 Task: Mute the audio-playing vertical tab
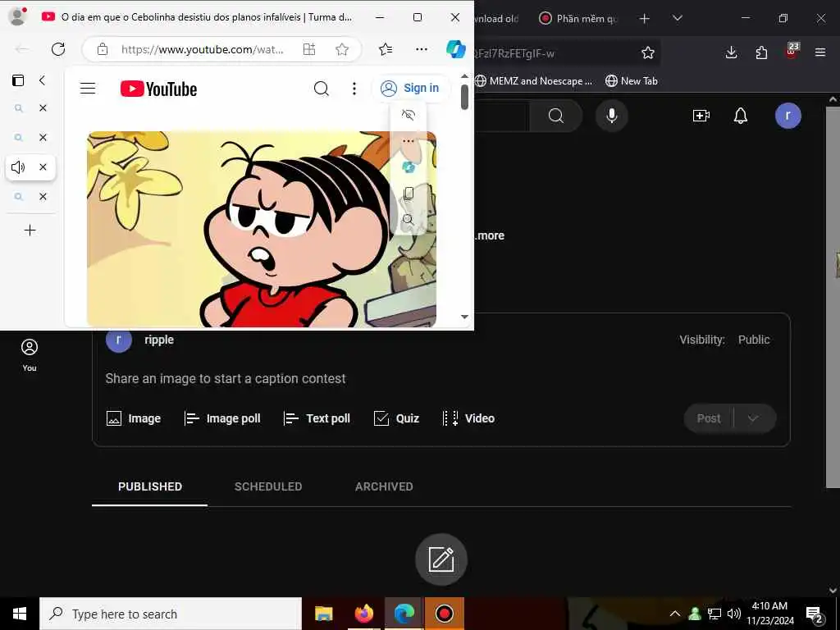(x=18, y=167)
